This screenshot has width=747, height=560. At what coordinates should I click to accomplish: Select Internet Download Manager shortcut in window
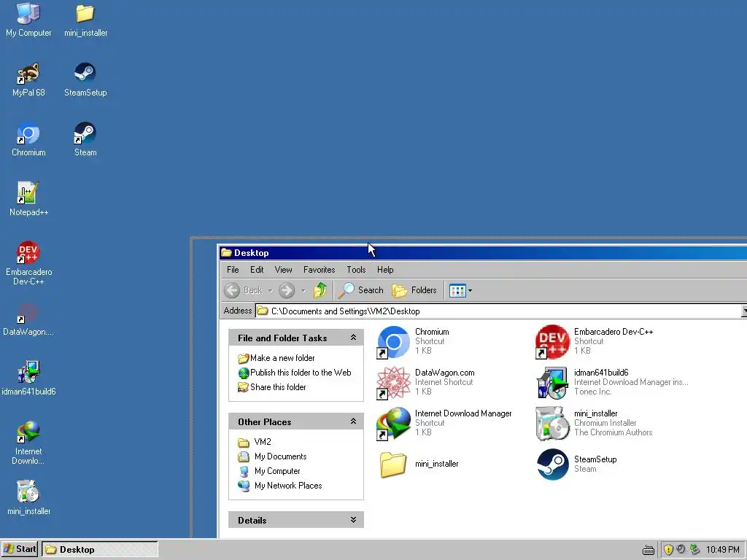click(x=444, y=424)
